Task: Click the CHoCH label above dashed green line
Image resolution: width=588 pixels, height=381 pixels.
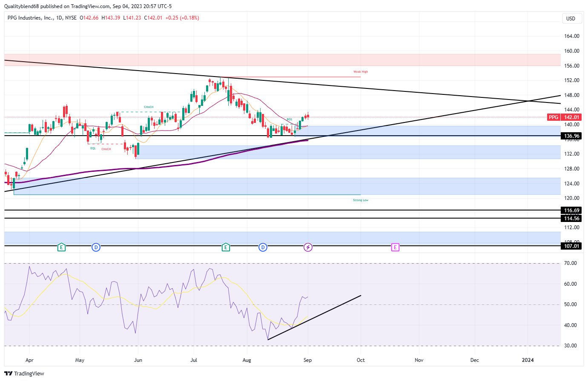Action: [x=149, y=107]
